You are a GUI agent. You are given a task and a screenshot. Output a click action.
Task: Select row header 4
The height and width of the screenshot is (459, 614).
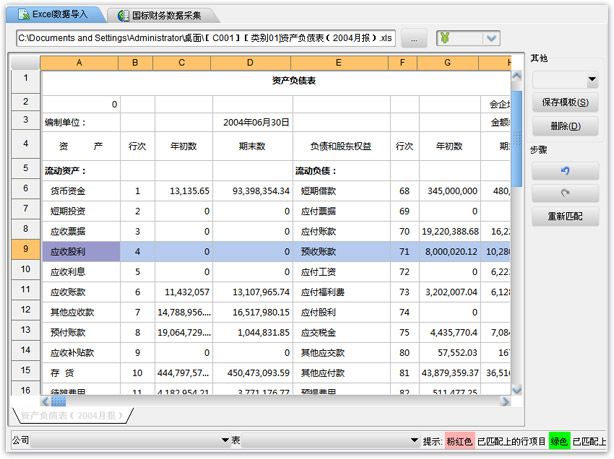pos(25,145)
